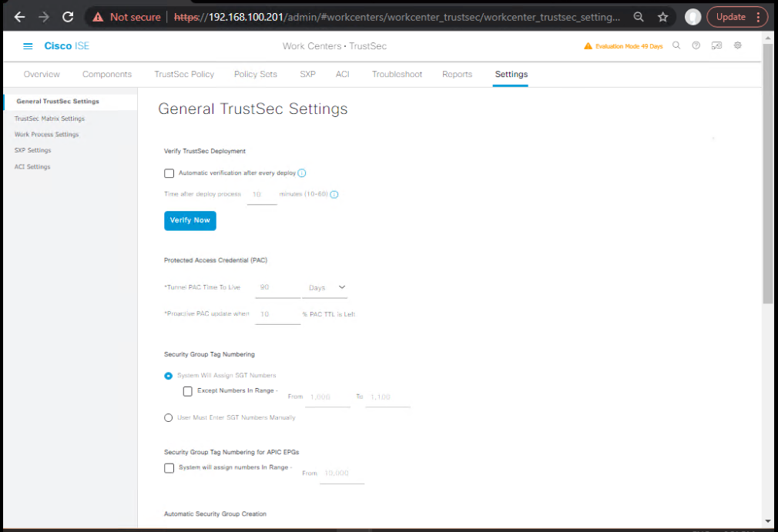Reload the page with refresh icon
Viewport: 778px width, 532px height.
coord(68,17)
